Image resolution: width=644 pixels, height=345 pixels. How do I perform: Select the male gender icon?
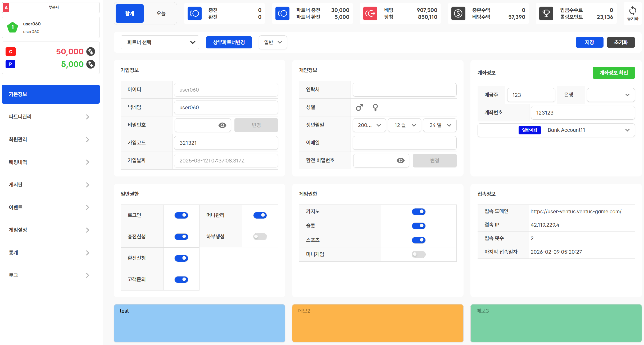pos(359,107)
